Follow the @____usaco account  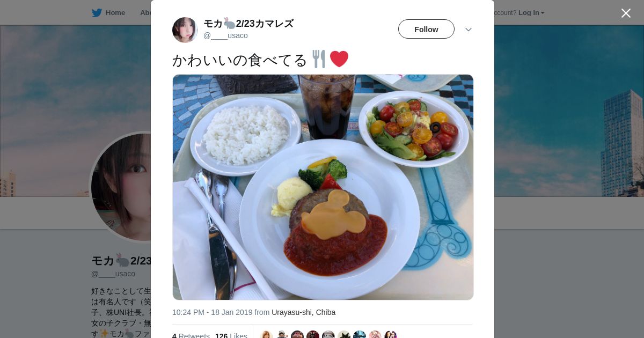(426, 30)
